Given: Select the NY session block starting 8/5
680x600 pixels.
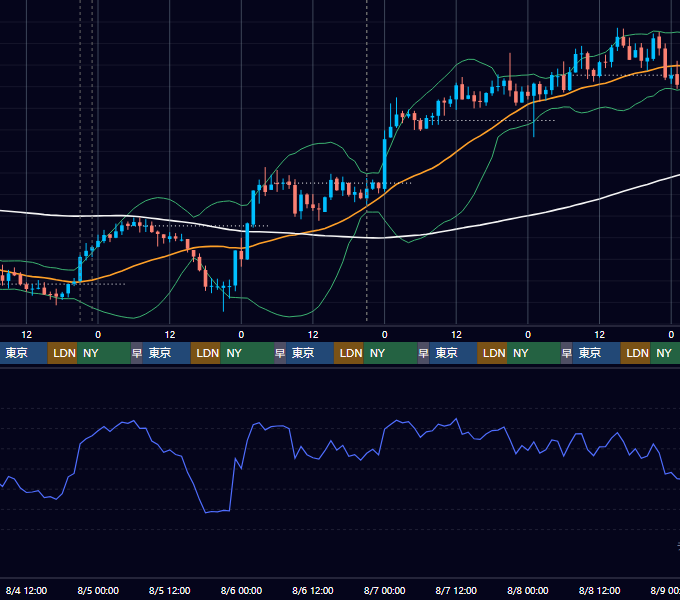Looking at the screenshot, I should tap(247, 353).
